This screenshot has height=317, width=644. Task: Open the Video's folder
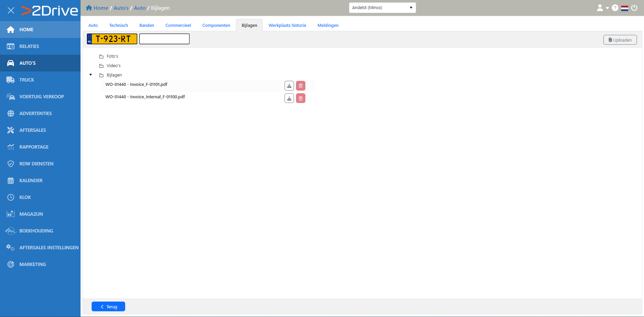coord(113,66)
